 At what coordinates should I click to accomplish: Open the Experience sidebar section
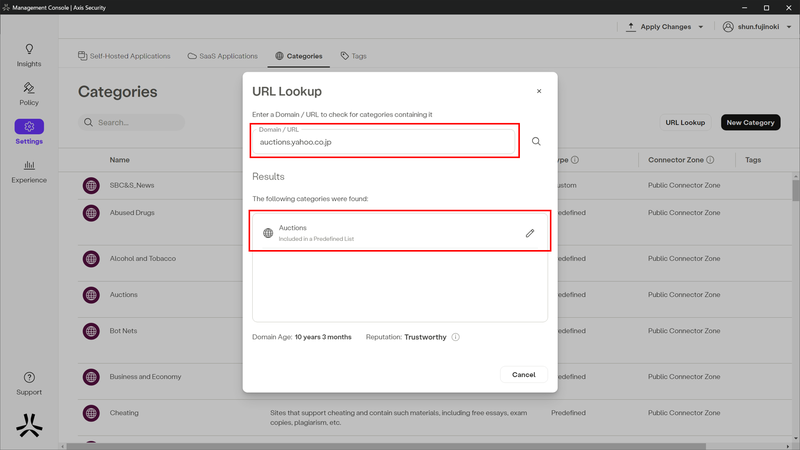pyautogui.click(x=29, y=171)
